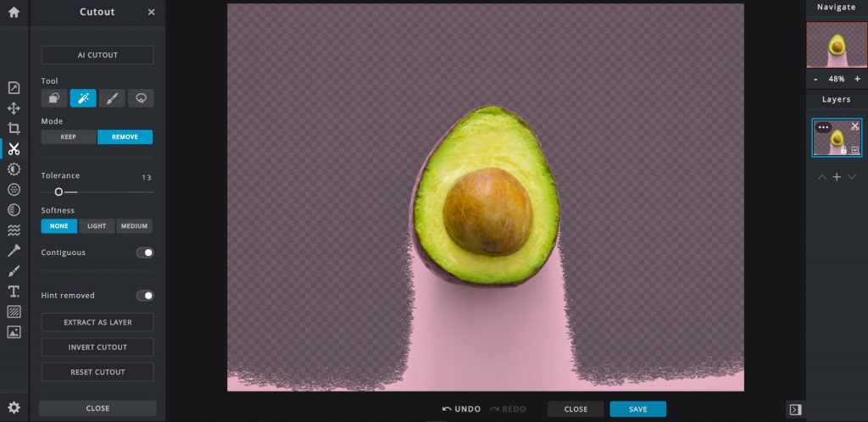Set Softness to MEDIUM

[134, 226]
